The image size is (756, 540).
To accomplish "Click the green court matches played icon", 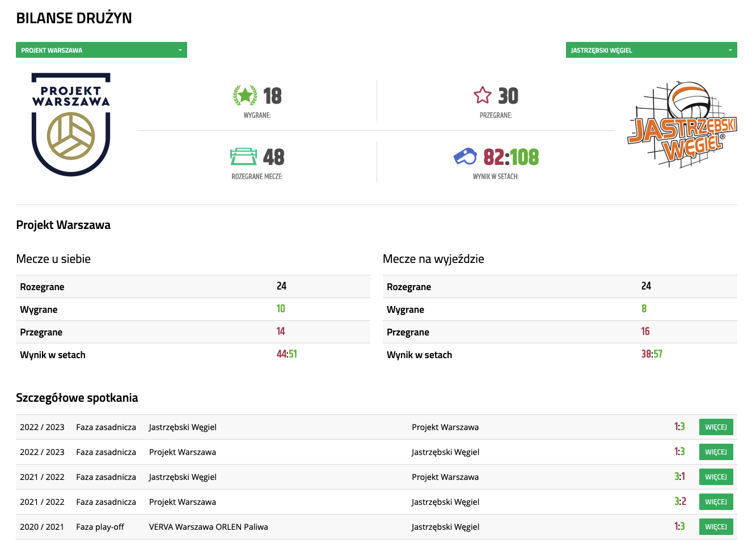I will [244, 156].
